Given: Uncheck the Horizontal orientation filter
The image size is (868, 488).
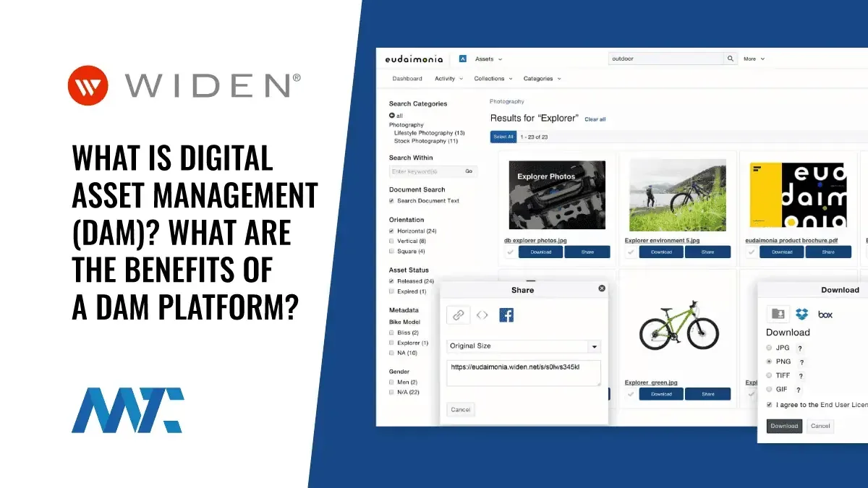Looking at the screenshot, I should click(x=392, y=231).
